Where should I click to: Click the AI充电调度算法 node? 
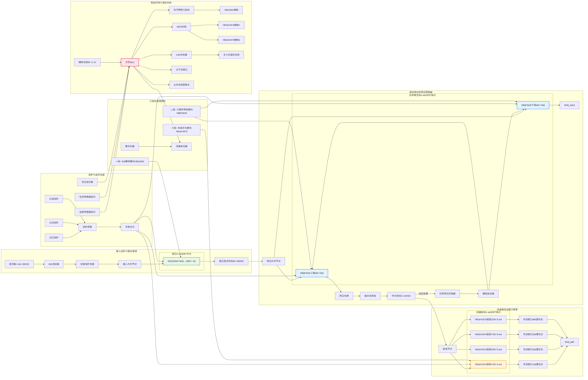[x=182, y=85]
